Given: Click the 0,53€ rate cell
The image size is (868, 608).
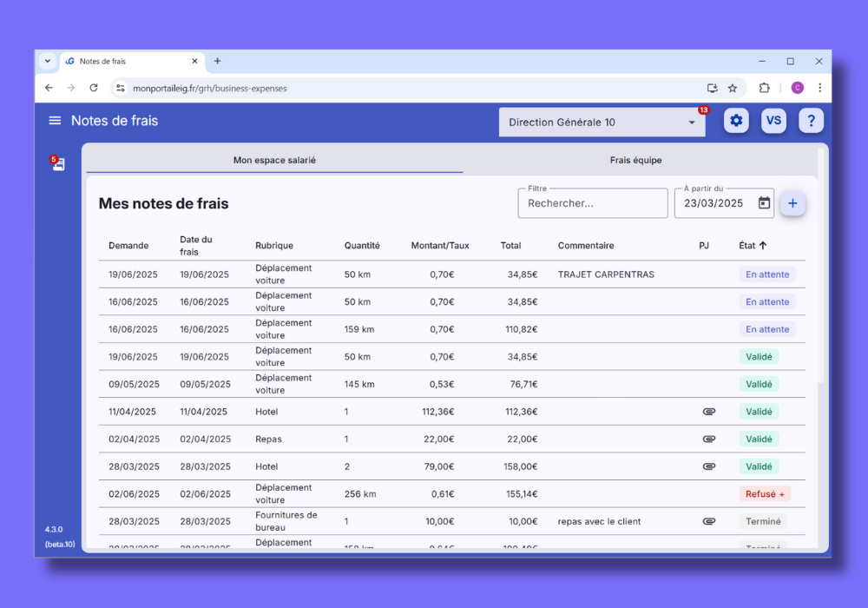Looking at the screenshot, I should (441, 384).
